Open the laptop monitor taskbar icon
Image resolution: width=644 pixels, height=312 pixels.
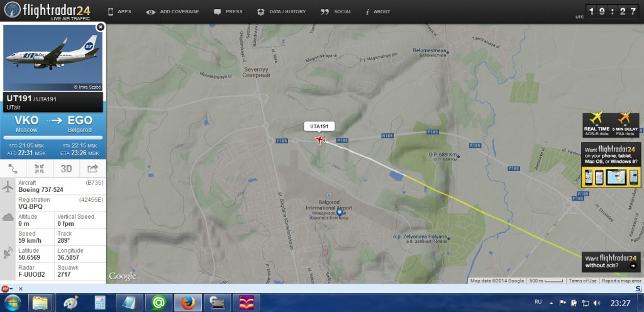click(x=217, y=303)
